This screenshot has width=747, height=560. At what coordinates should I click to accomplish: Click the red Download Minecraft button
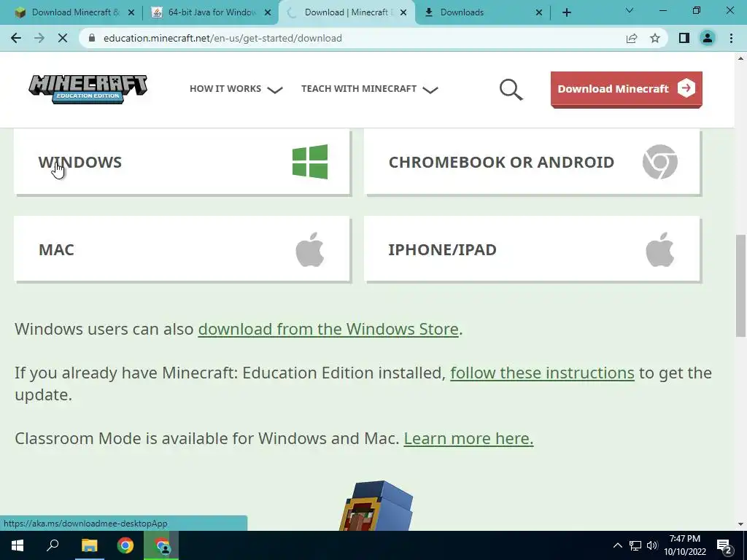(627, 89)
